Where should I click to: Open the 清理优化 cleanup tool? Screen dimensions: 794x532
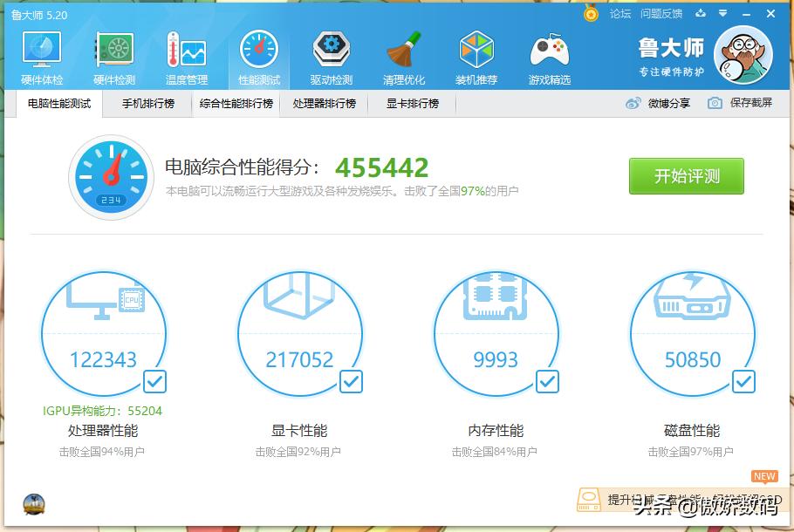pos(403,54)
